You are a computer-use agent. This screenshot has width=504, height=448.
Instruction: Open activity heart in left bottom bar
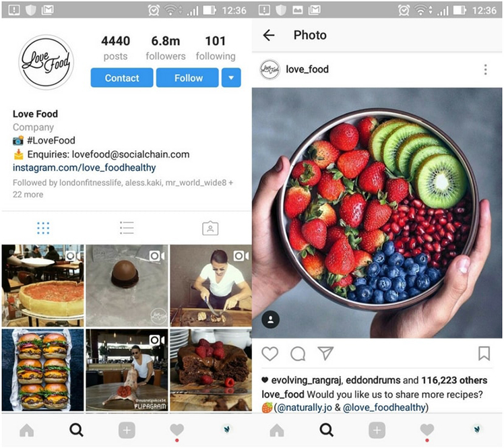177,430
